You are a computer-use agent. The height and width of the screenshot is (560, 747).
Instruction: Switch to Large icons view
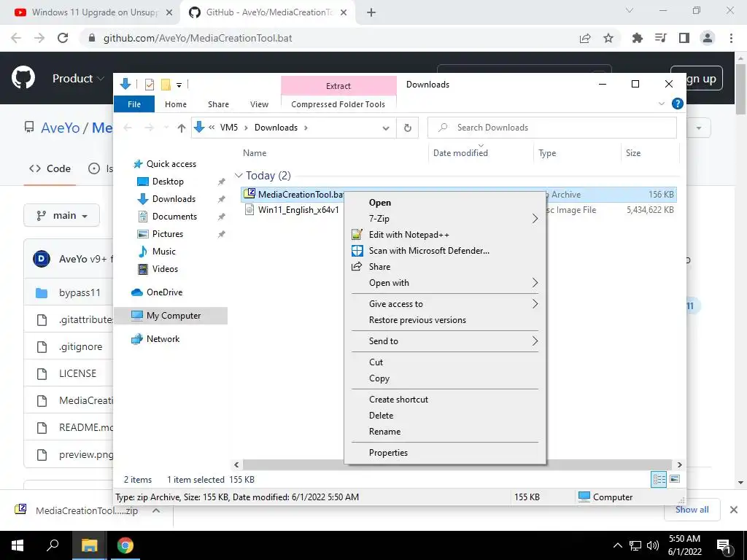tap(675, 479)
